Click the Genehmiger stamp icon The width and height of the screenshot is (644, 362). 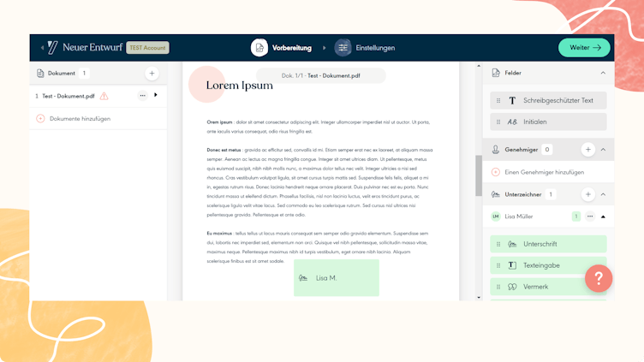496,150
